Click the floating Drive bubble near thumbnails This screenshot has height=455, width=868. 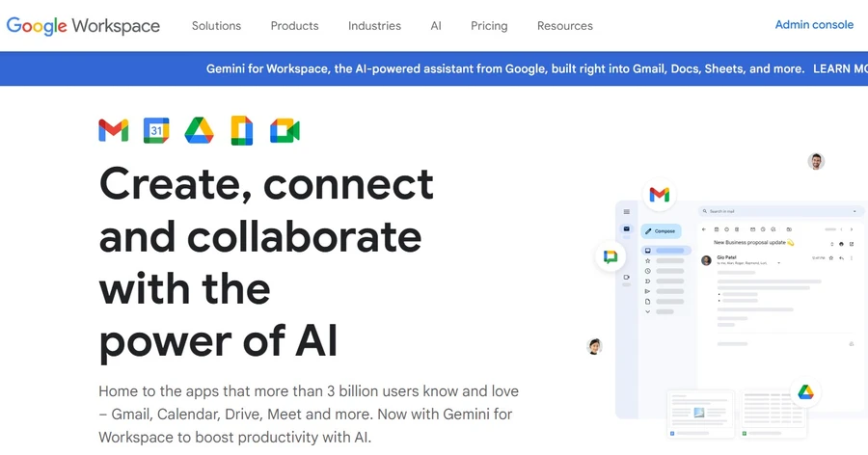click(x=805, y=392)
